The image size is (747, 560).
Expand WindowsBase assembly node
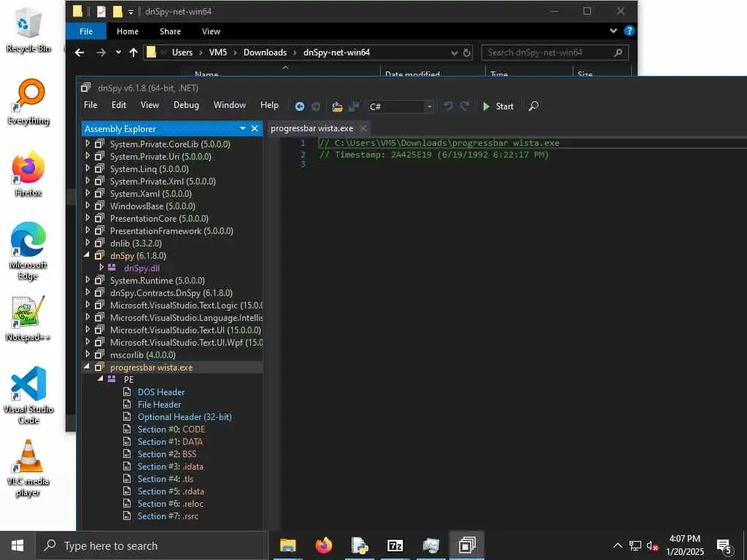pyautogui.click(x=88, y=205)
